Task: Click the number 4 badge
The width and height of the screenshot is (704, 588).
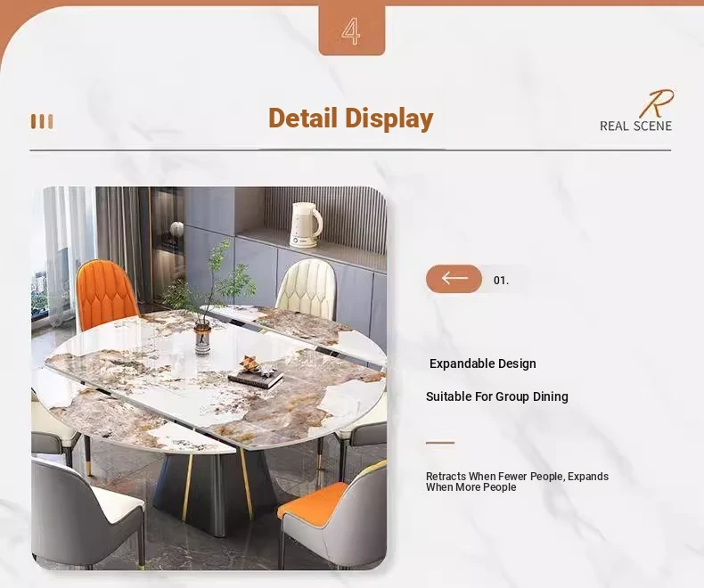Action: [352, 30]
